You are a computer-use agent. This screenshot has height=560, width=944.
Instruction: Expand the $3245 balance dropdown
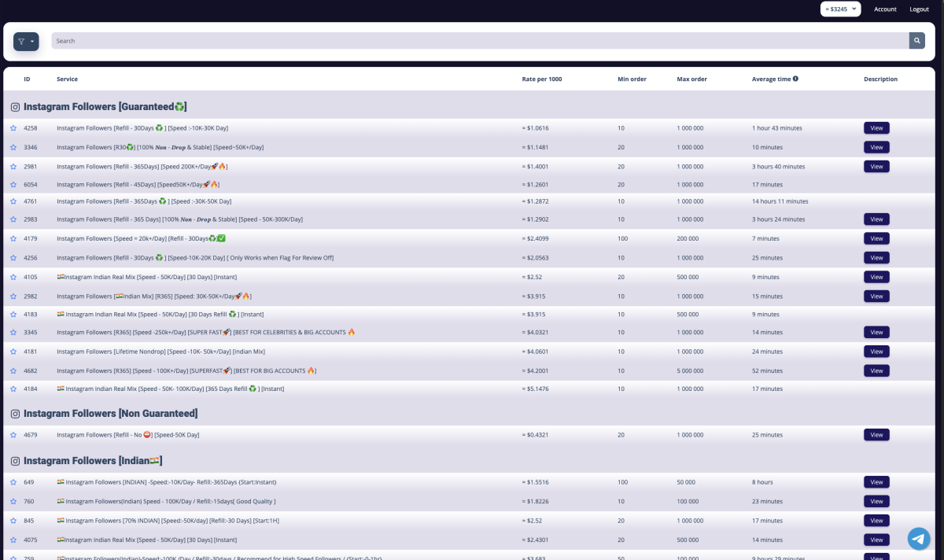point(840,9)
